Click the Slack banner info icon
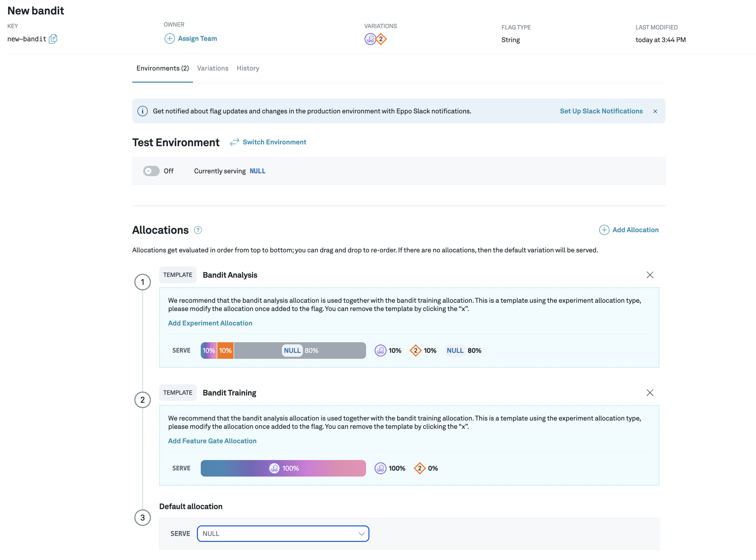The width and height of the screenshot is (756, 560). [x=143, y=111]
